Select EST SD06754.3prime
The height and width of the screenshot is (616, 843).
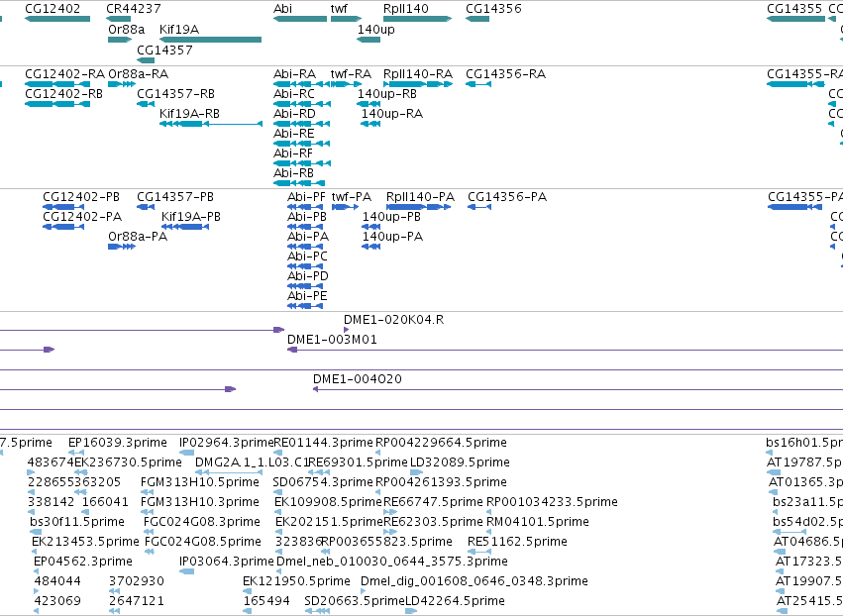(276, 492)
